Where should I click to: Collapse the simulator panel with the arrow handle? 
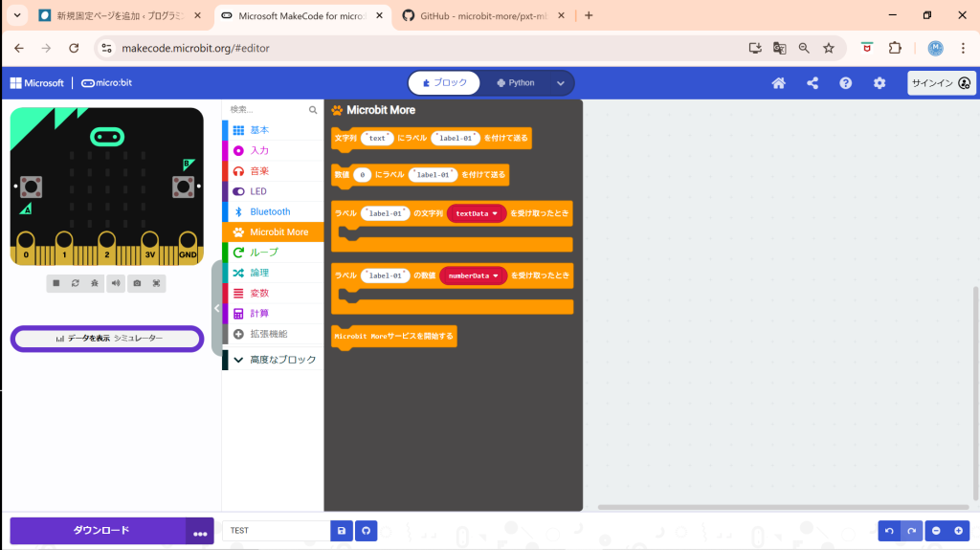tap(216, 309)
